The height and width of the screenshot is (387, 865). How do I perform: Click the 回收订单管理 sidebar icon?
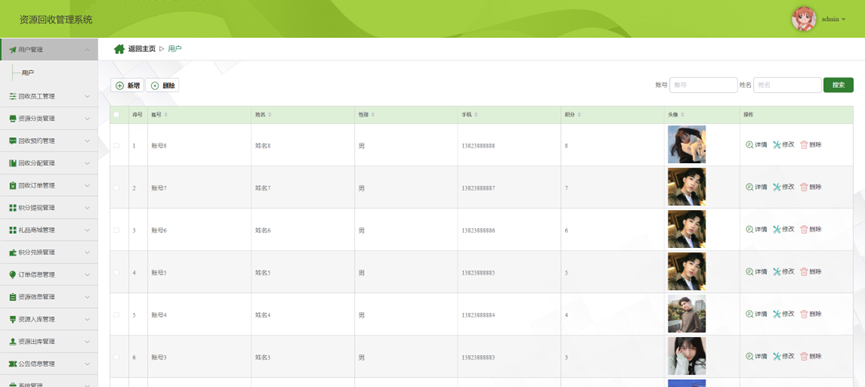13,186
